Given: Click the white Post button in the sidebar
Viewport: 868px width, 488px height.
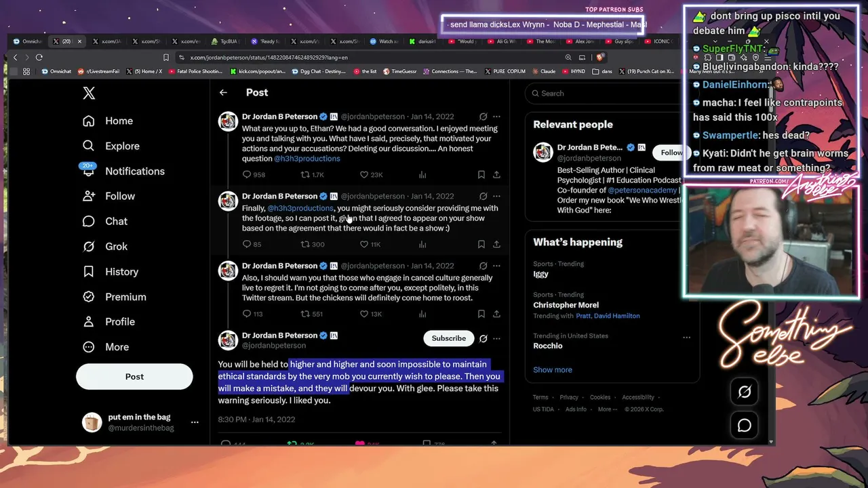Looking at the screenshot, I should point(134,376).
